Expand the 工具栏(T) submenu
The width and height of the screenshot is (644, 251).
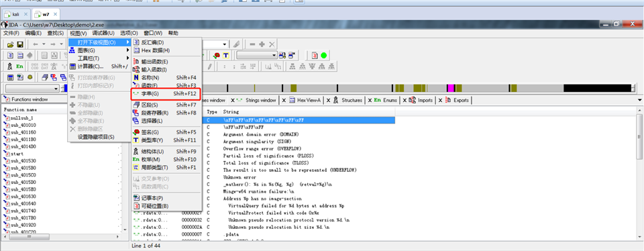pyautogui.click(x=99, y=58)
